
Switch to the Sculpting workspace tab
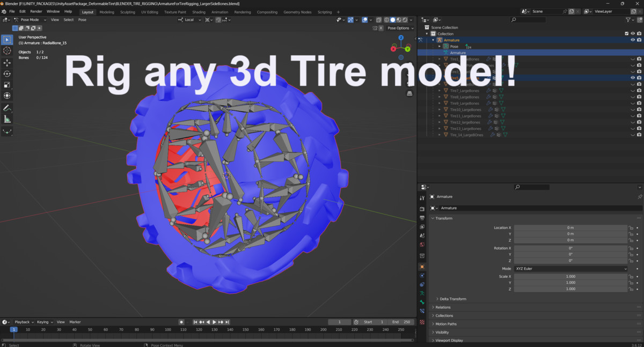pos(128,12)
